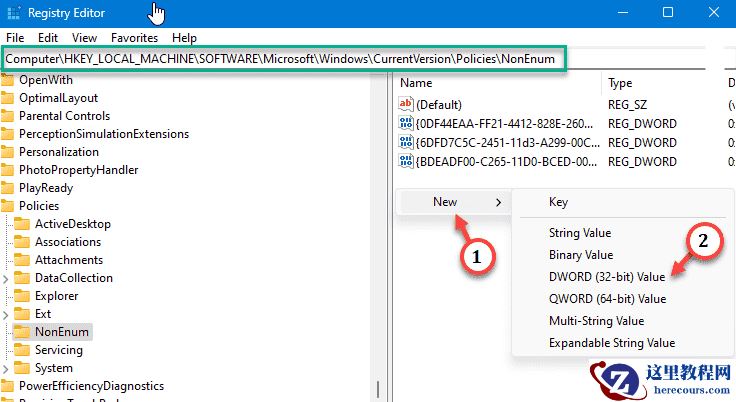Click the Parental Controls folder icon

(7, 116)
